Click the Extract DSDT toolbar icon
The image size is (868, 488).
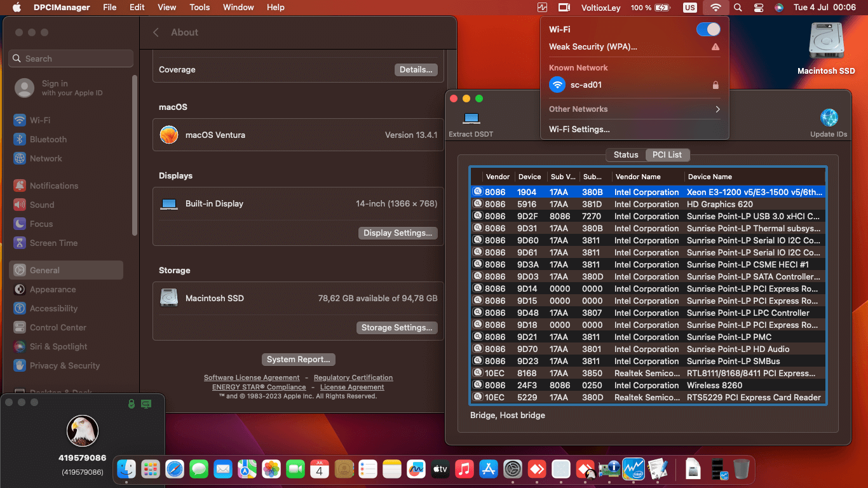[x=471, y=118]
